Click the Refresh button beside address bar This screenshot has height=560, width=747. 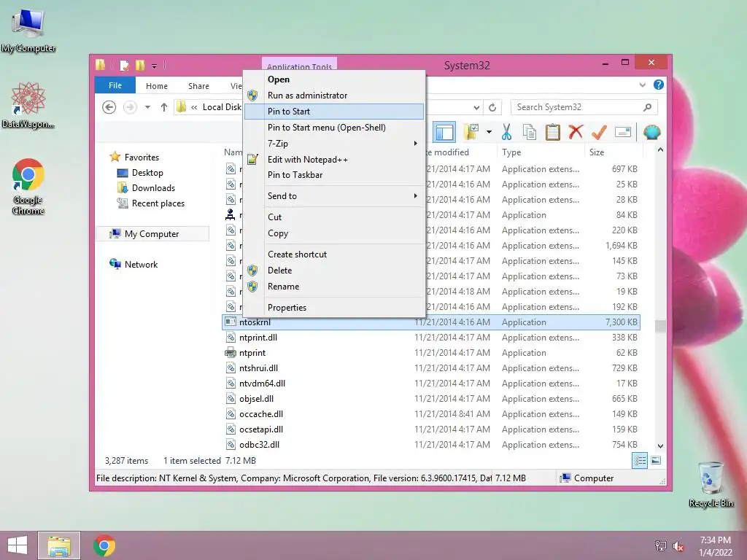coord(492,108)
